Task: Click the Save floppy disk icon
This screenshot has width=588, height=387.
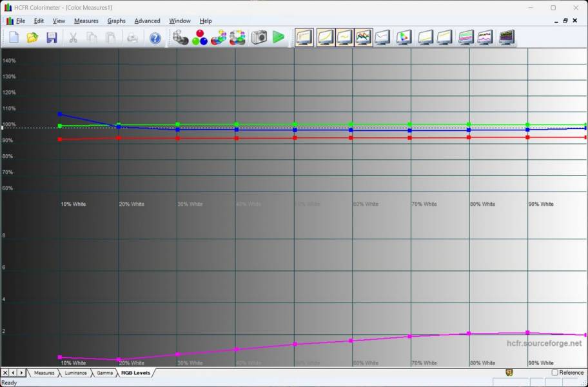Action: tap(52, 37)
